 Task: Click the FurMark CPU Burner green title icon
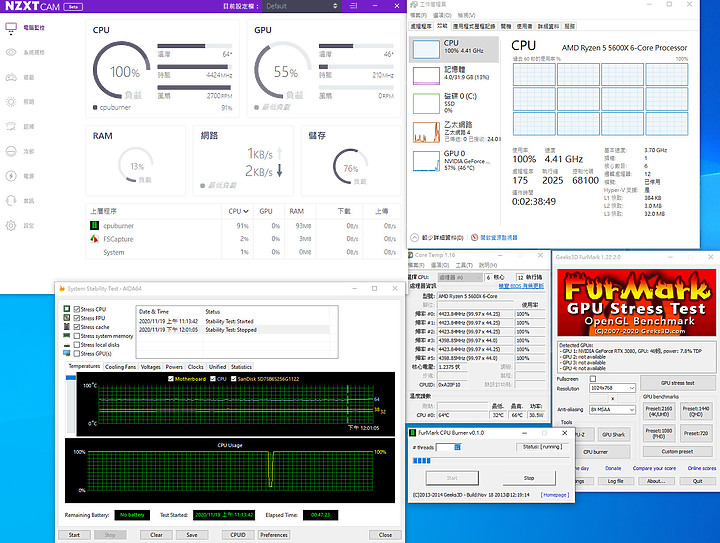pyautogui.click(x=413, y=433)
